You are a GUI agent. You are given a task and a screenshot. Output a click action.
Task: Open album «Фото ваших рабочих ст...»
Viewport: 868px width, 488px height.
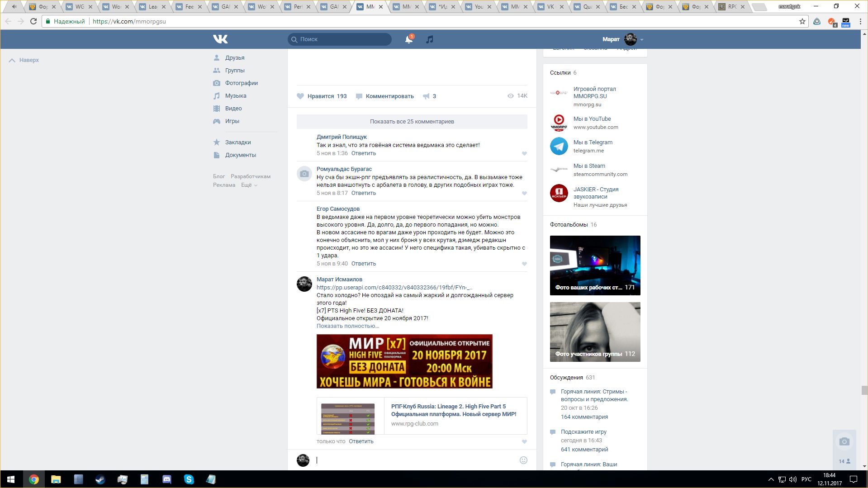(x=595, y=265)
